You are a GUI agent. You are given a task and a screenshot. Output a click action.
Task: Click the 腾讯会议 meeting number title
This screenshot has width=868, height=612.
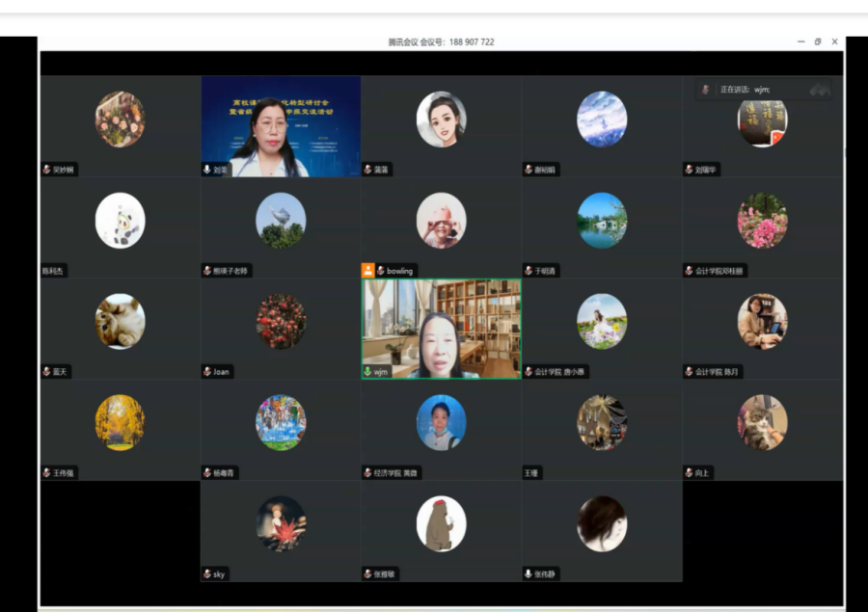click(x=441, y=42)
